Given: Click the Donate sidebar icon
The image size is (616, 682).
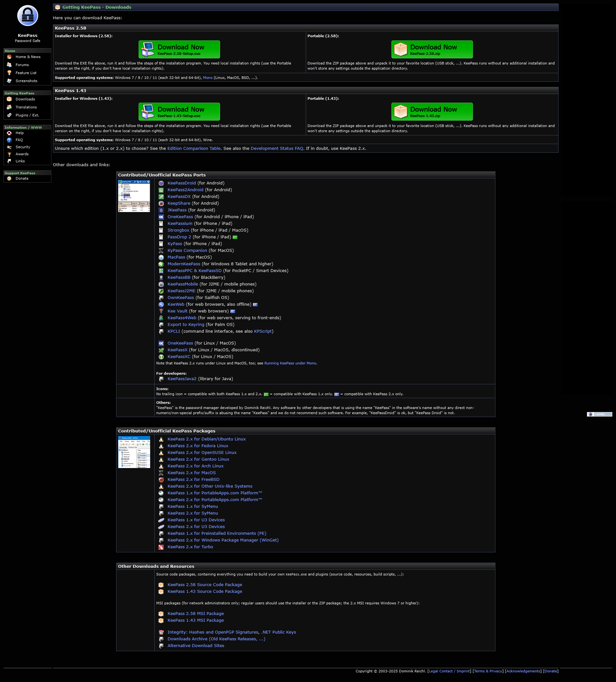Looking at the screenshot, I should click(x=9, y=179).
